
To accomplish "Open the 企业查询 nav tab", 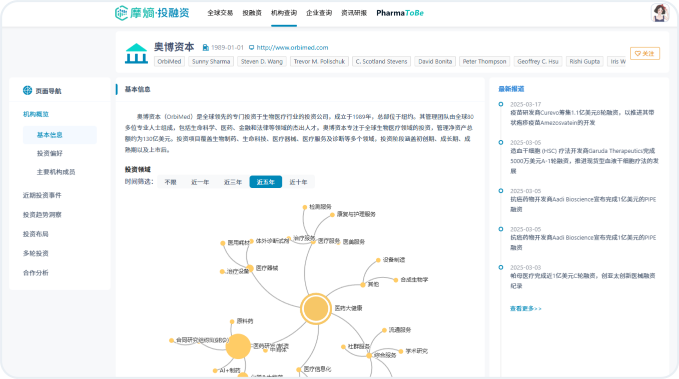I will coord(319,13).
